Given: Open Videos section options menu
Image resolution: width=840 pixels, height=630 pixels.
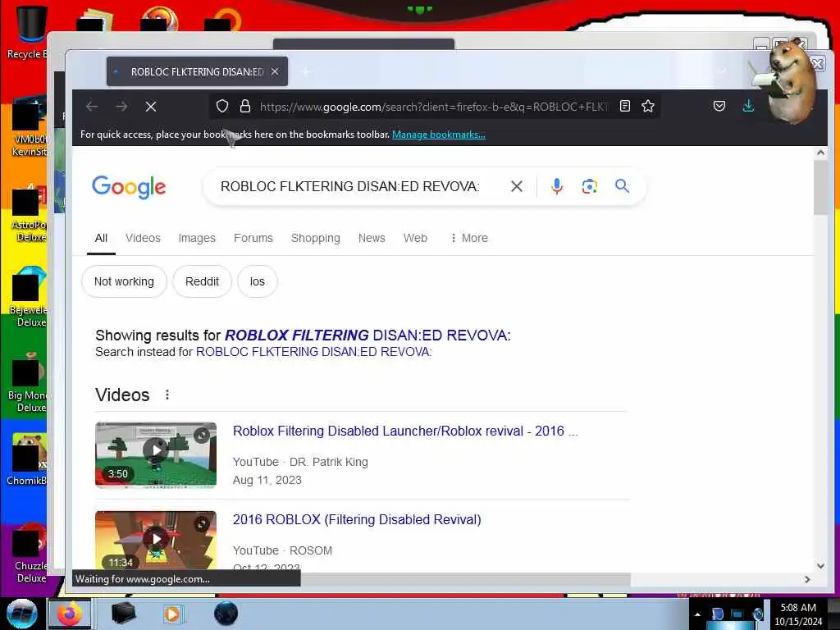Looking at the screenshot, I should (x=167, y=395).
